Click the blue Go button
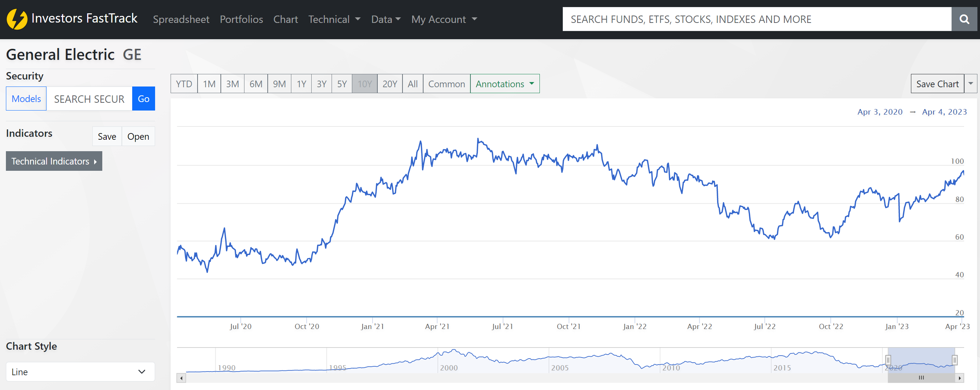This screenshot has width=980, height=390. click(143, 99)
